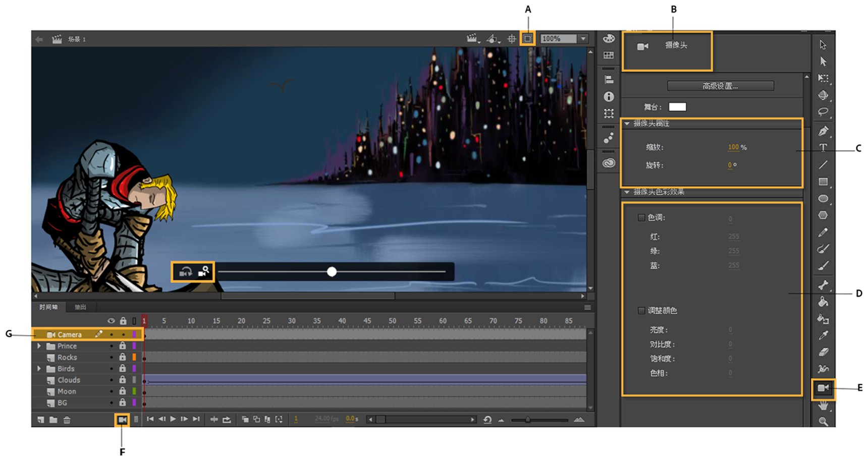Select the Pen tool
Image resolution: width=868 pixels, height=459 pixels.
823,131
